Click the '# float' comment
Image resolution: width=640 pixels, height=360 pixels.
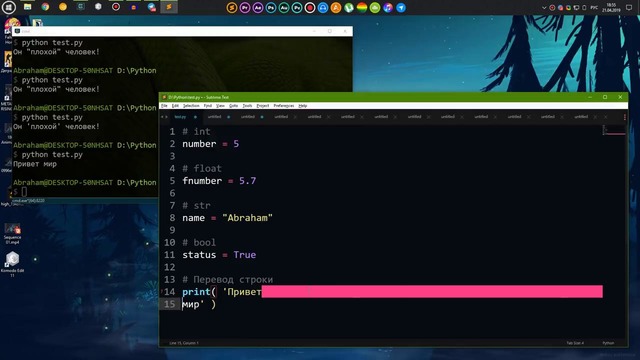202,169
